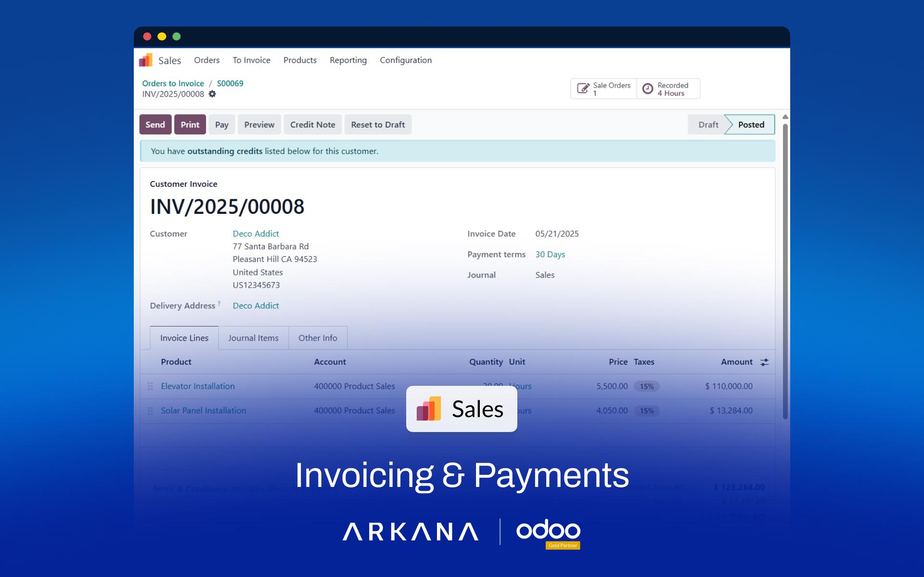Image resolution: width=924 pixels, height=577 pixels.
Task: Go to Orders to Invoice breadcrumb
Action: click(x=173, y=83)
